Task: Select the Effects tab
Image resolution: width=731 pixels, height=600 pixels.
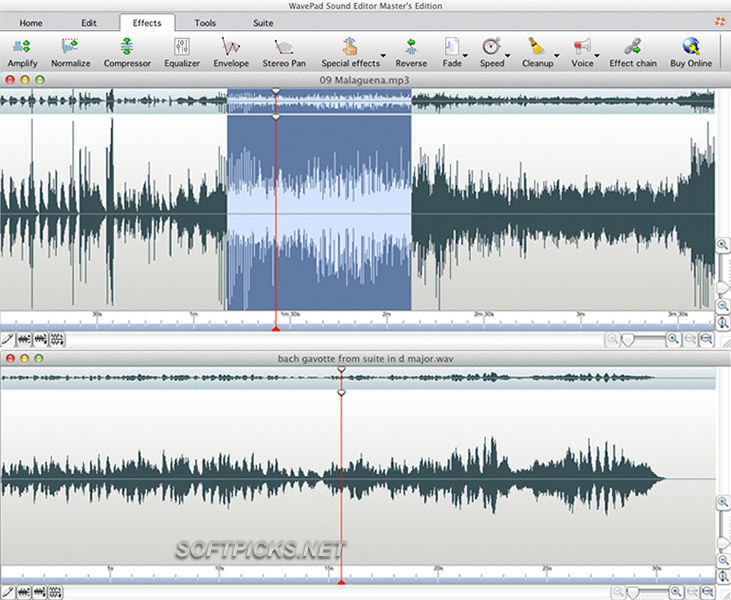Action: 147,23
